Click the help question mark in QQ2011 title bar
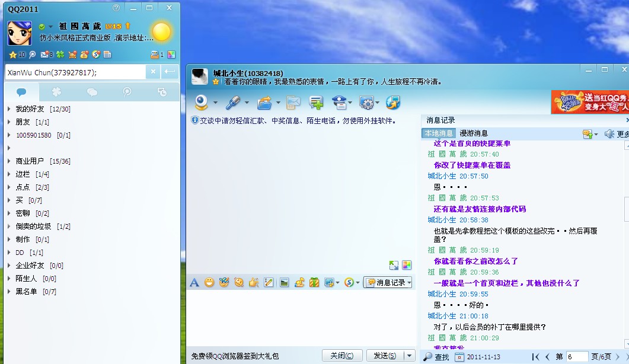This screenshot has height=364, width=629. click(116, 8)
